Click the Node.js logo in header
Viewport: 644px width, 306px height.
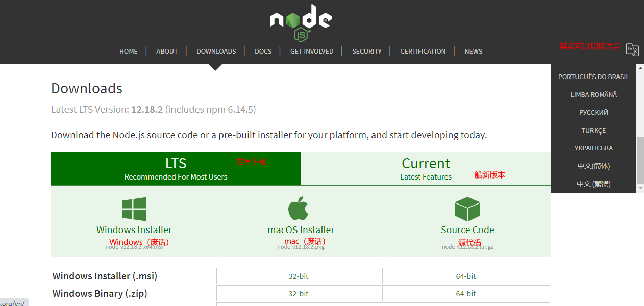coord(301,22)
